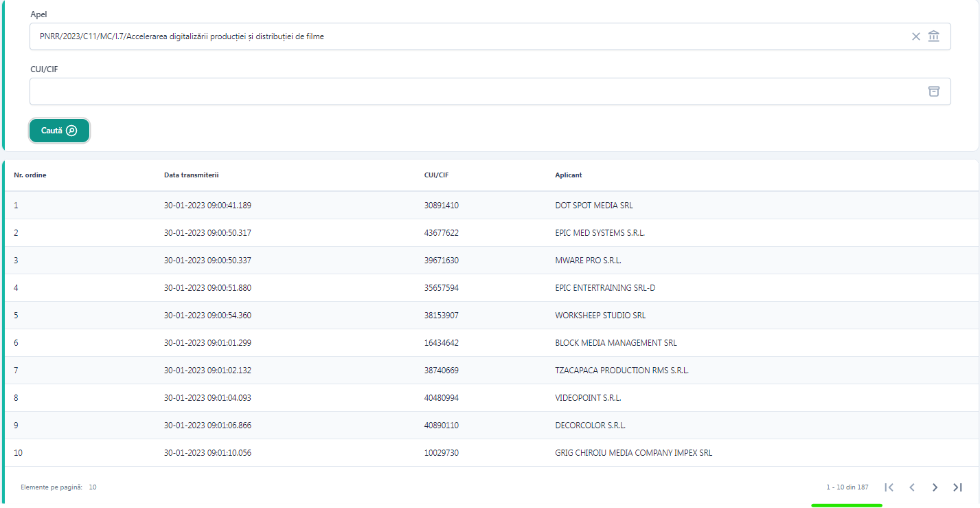The image size is (980, 508).
Task: Click timestamp 30-01-2023 09:01:10.056
Action: coord(207,453)
